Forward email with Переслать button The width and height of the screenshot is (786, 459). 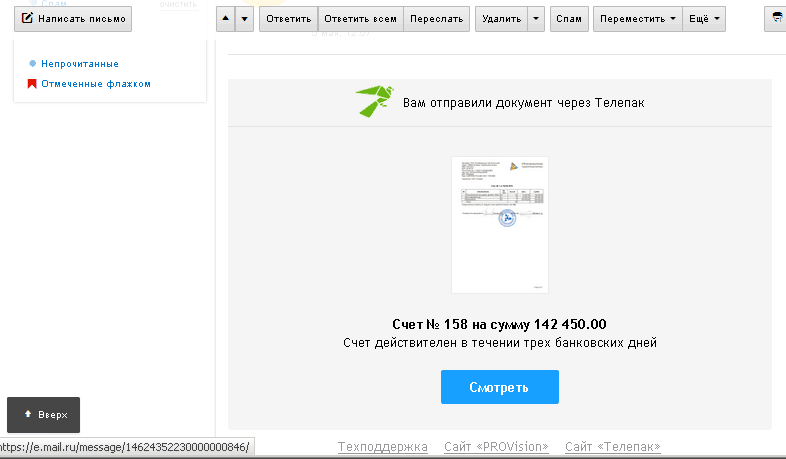(x=437, y=19)
